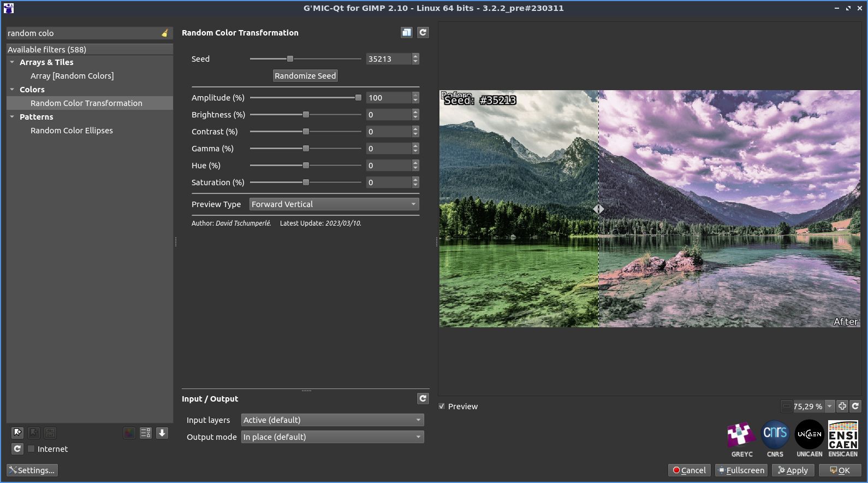Reset Input / Output settings

click(423, 399)
